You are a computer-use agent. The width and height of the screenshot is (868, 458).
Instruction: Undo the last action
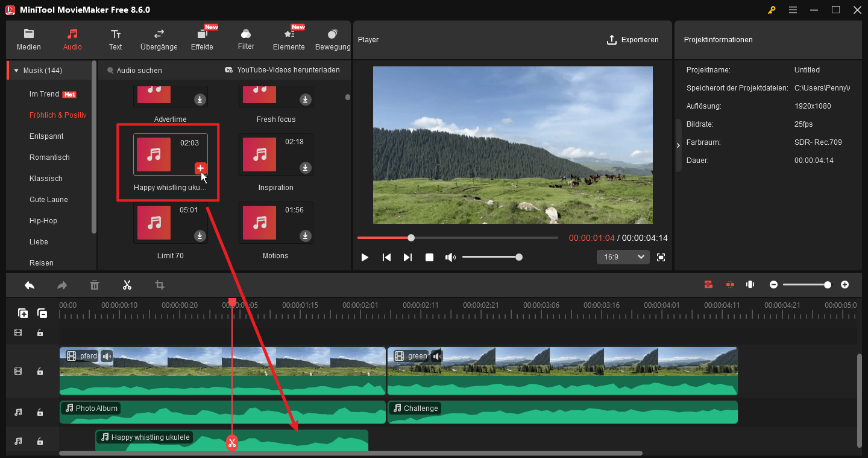click(x=29, y=284)
